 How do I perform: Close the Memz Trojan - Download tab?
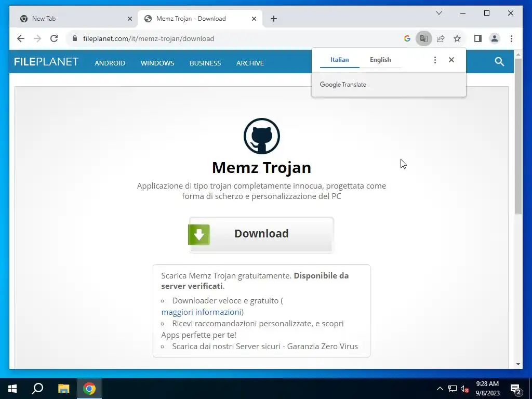(254, 19)
